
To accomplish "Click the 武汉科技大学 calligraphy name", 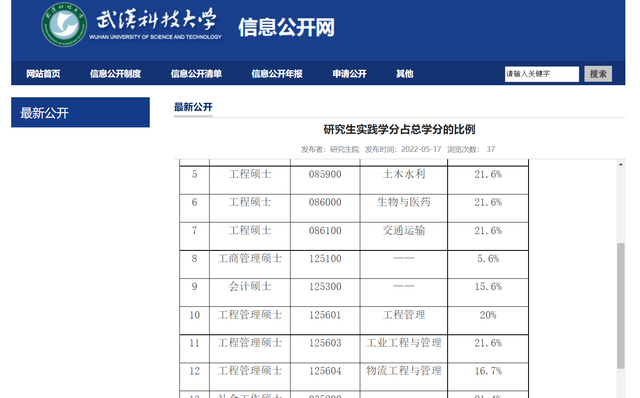I will (156, 20).
